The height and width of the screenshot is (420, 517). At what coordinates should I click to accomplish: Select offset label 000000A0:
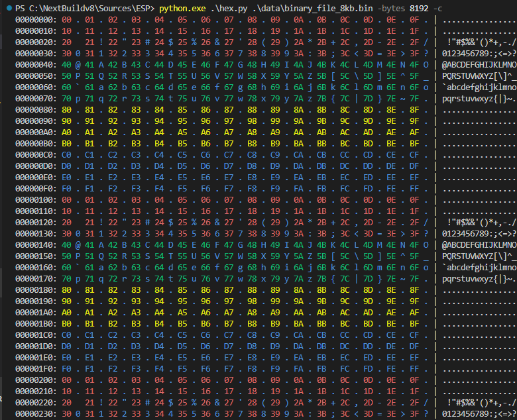point(36,132)
